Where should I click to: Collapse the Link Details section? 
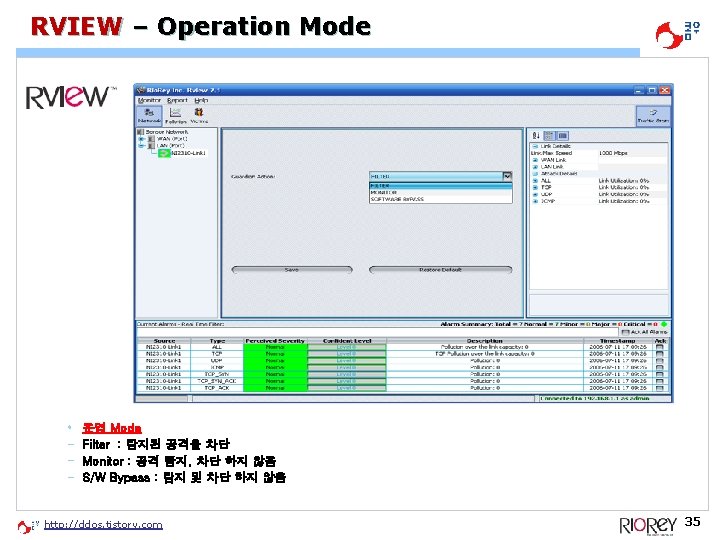[x=535, y=146]
